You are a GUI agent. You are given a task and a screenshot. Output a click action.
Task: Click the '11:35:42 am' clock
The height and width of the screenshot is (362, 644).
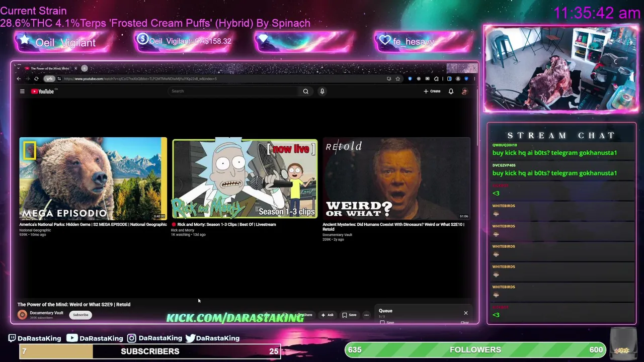(x=597, y=13)
